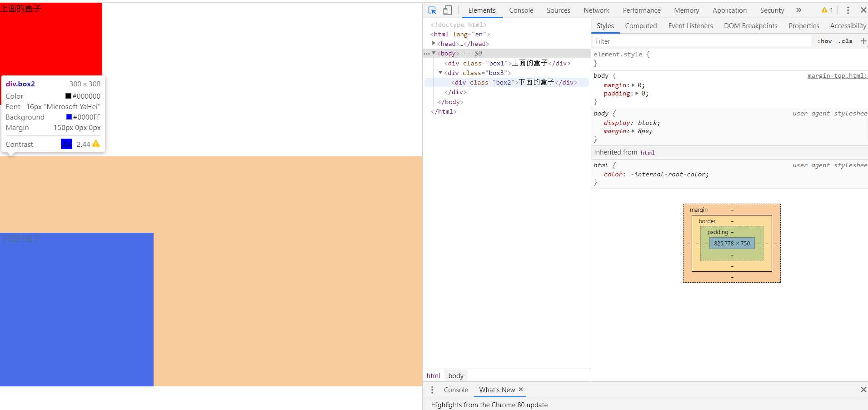Open the Application tab
Image resolution: width=868 pixels, height=410 pixels.
(729, 10)
